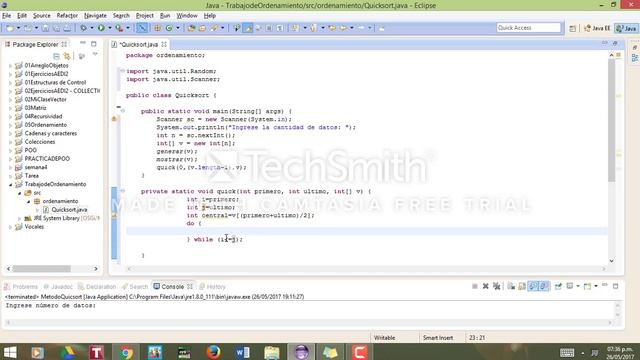Click the Quick Access search field
Image resolution: width=640 pixels, height=360 pixels.
[x=529, y=27]
